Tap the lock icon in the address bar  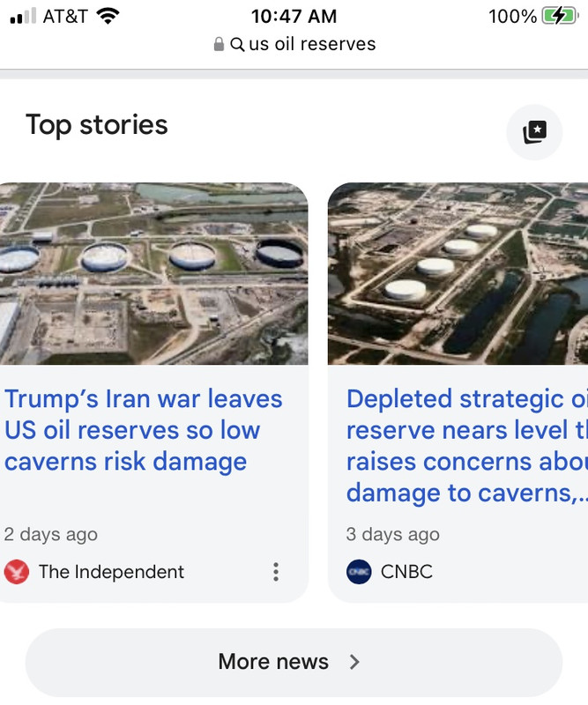(219, 44)
